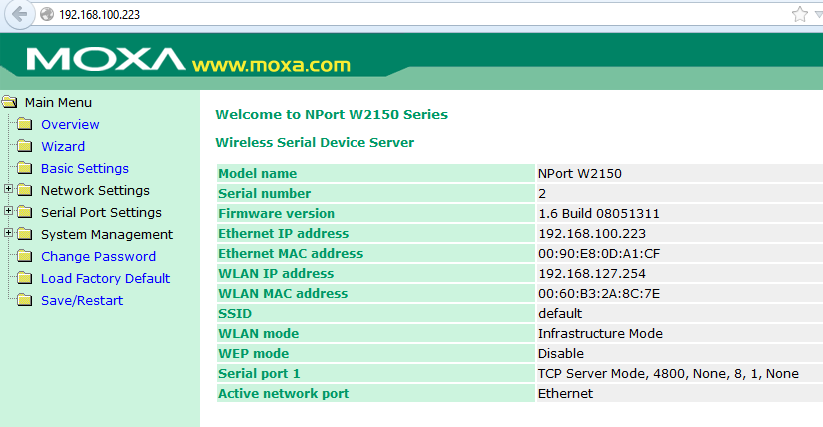
Task: Open the www.moxa.com header link
Action: (x=271, y=65)
